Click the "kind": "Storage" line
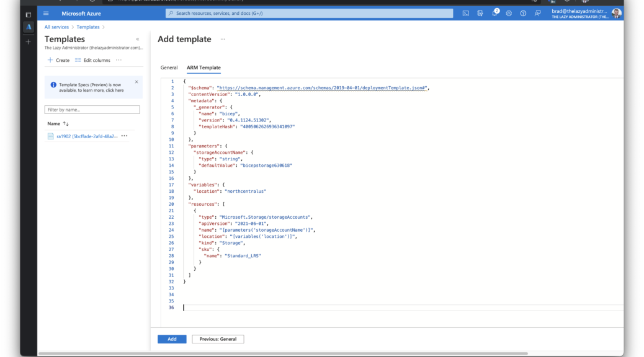Image resolution: width=644 pixels, height=357 pixels. click(x=221, y=243)
